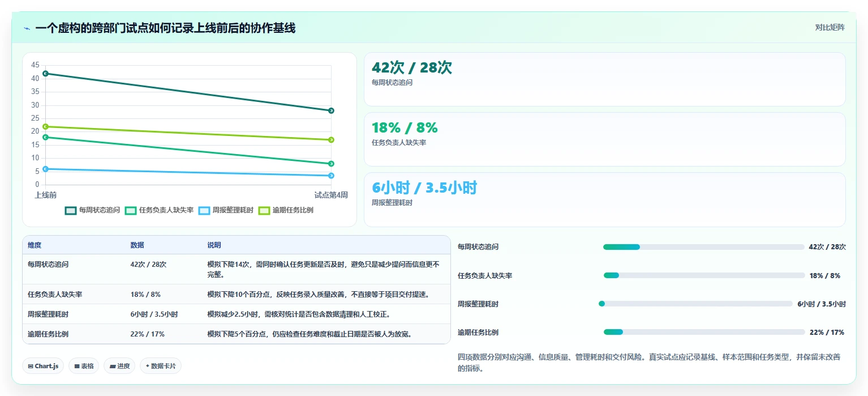The height and width of the screenshot is (396, 868).
Task: Select the 进度 chip
Action: point(119,366)
